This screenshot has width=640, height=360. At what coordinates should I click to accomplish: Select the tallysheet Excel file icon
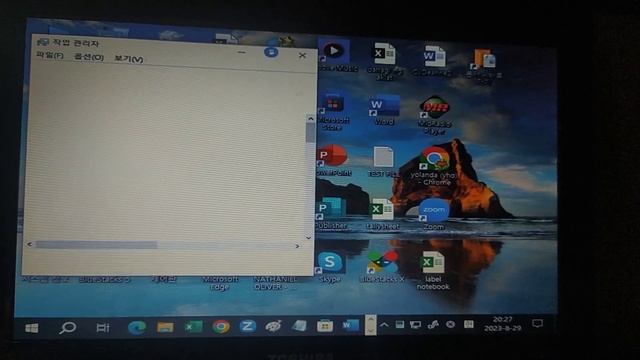382,214
